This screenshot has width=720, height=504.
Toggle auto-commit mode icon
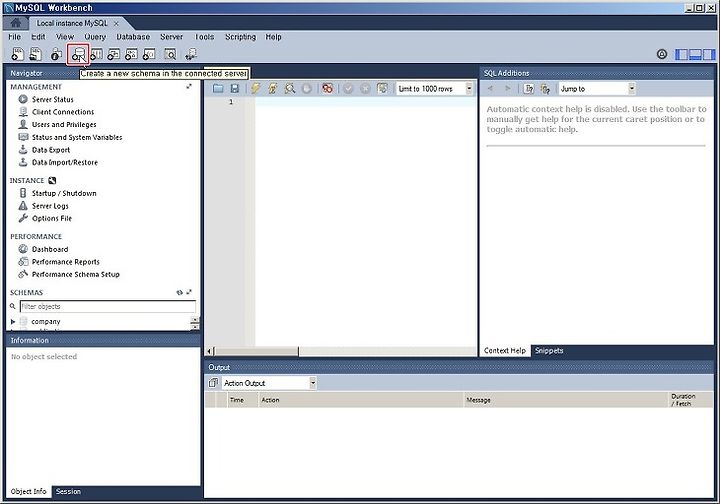pos(382,88)
